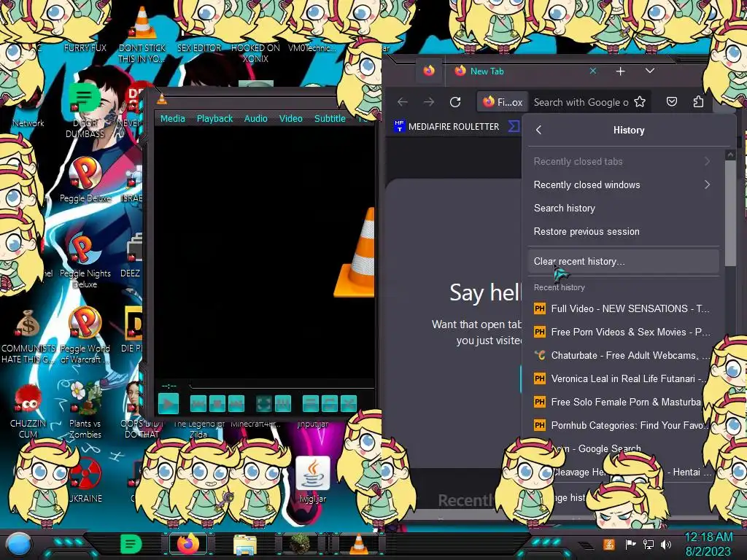Bookmark this page with the star icon

(x=640, y=102)
